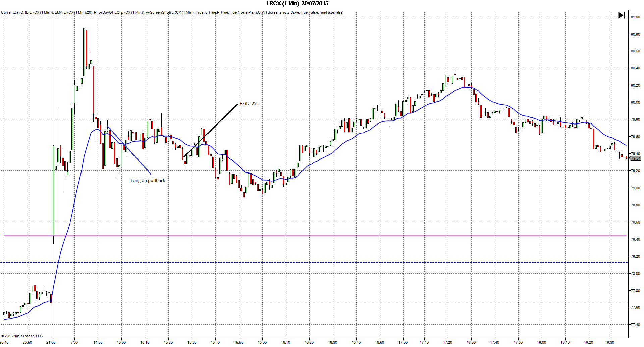
Task: Click the 78.00 price axis label
Action: [x=635, y=274]
